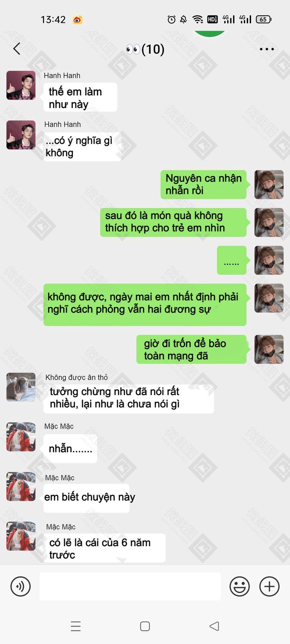Tap the alarm clock status icon
The image size is (290, 644).
172,19
